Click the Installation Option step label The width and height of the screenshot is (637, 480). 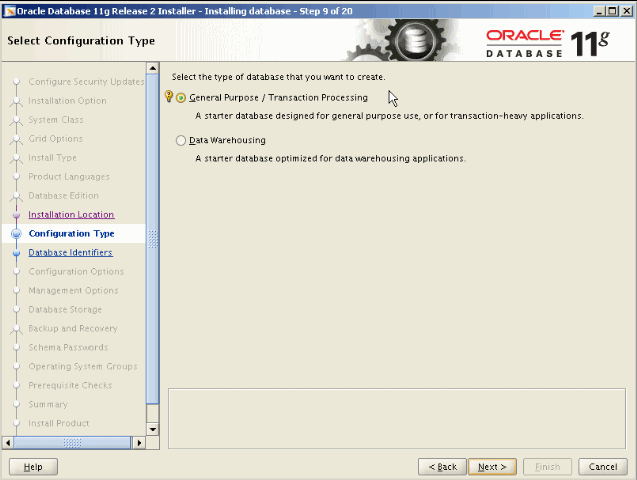67,101
